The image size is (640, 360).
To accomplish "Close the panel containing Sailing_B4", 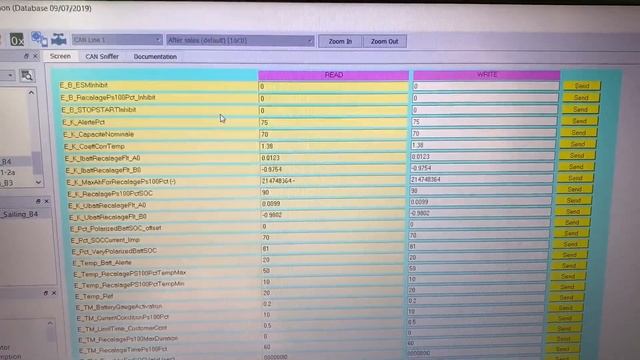I will (x=47, y=201).
